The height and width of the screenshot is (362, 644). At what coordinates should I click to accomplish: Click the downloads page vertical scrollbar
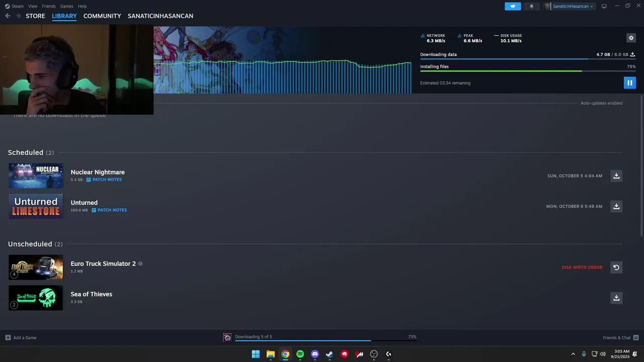641,166
